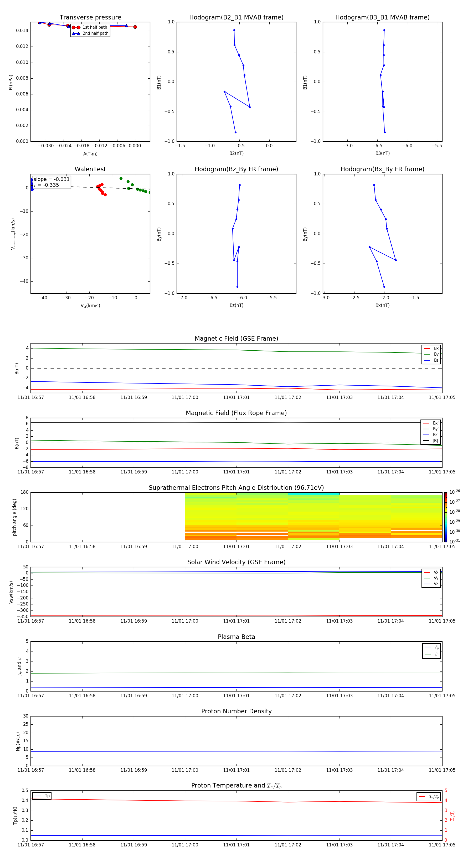Click the 'Transverse pressure' plot title

click(x=90, y=18)
